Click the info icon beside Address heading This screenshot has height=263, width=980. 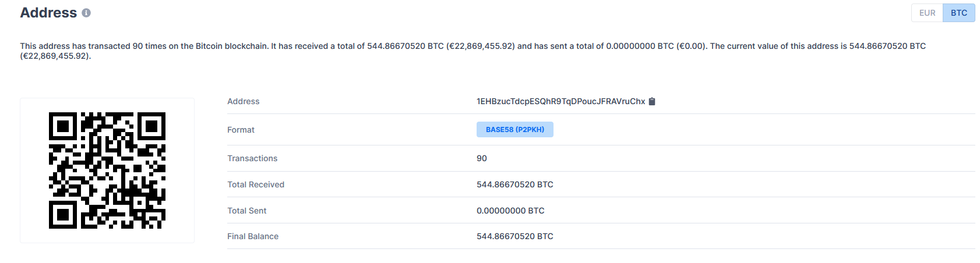(x=86, y=13)
